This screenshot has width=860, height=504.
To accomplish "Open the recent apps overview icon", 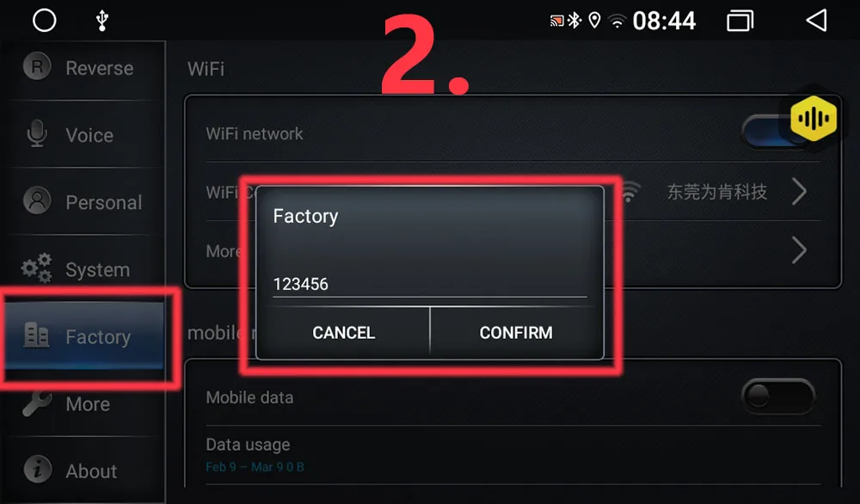I will pyautogui.click(x=740, y=21).
